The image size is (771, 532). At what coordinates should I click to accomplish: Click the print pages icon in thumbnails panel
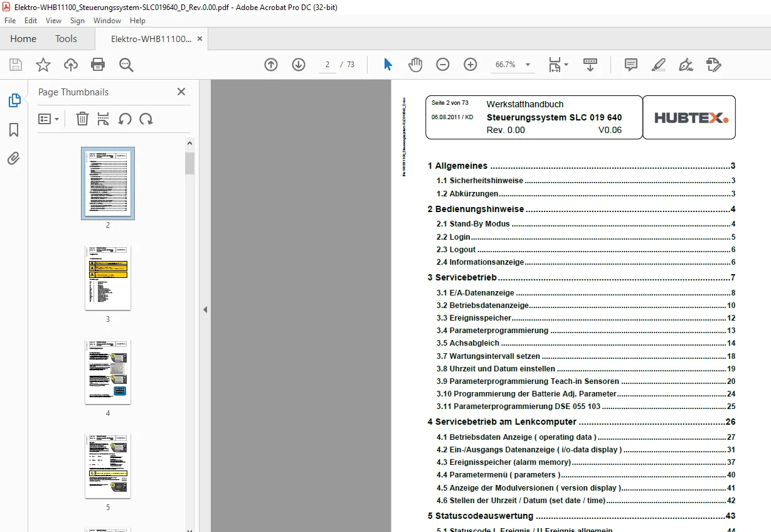pos(104,119)
